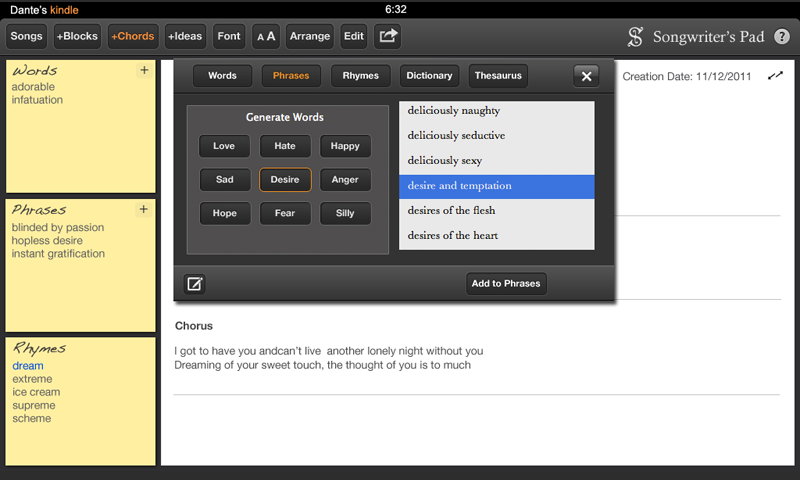Add new entry to Phrases note
The width and height of the screenshot is (800, 480).
tap(144, 209)
